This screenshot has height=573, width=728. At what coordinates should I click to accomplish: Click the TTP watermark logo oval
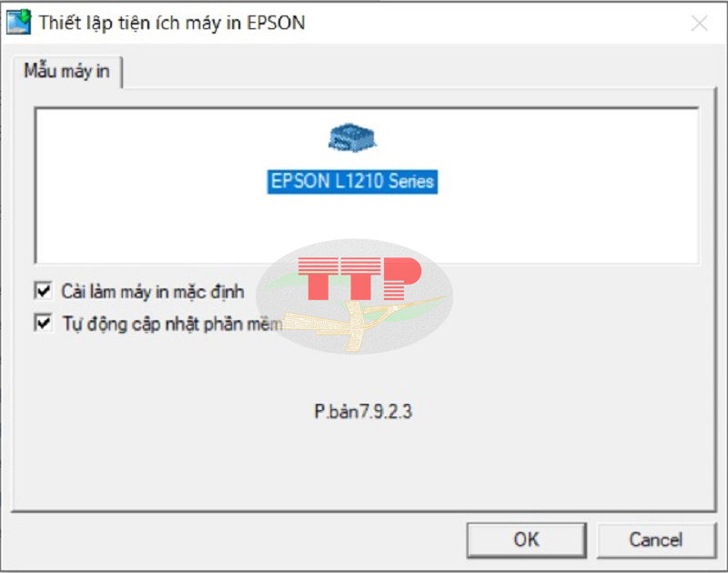coord(355,297)
